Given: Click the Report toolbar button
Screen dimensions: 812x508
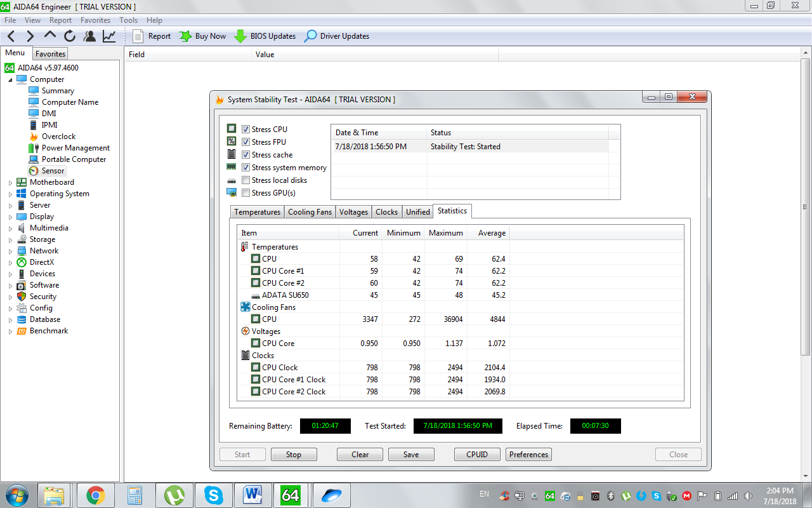Looking at the screenshot, I should (x=152, y=36).
